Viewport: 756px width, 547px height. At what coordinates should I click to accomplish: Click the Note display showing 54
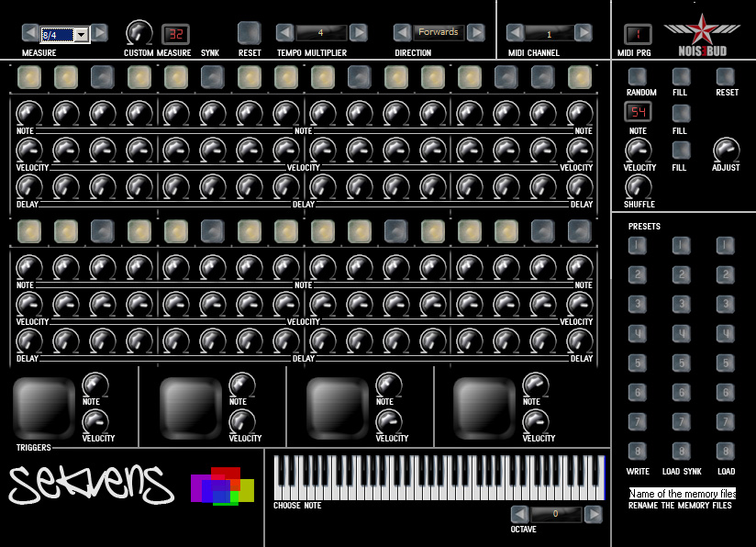(x=638, y=112)
